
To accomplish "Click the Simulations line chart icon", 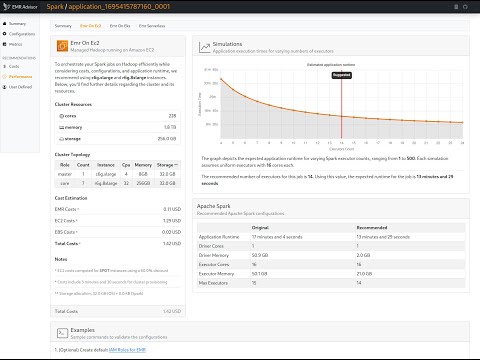I will (204, 47).
